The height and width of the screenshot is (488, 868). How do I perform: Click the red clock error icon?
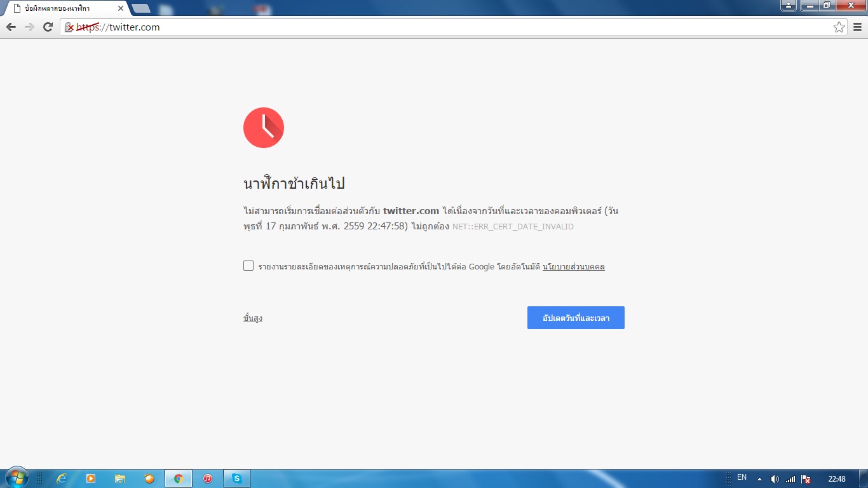click(264, 128)
